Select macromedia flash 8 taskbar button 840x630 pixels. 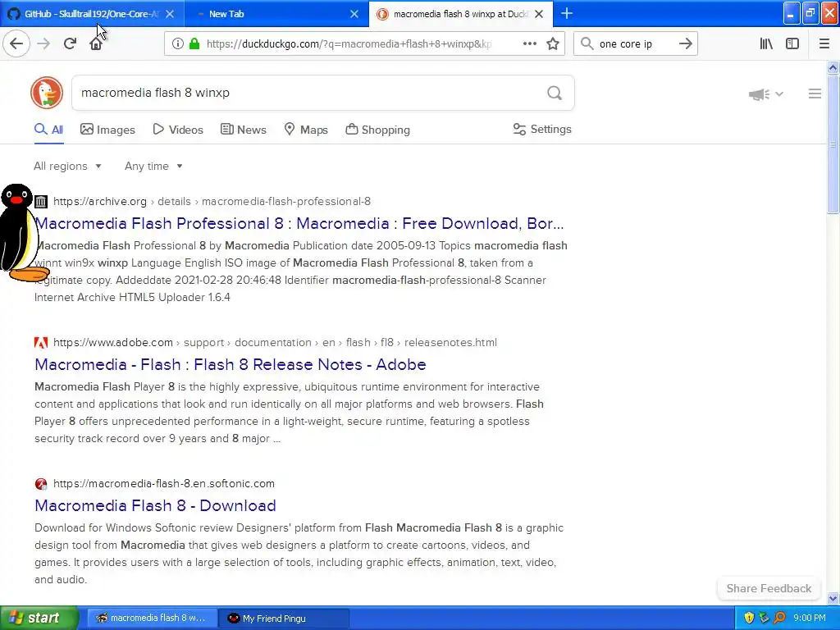click(152, 619)
